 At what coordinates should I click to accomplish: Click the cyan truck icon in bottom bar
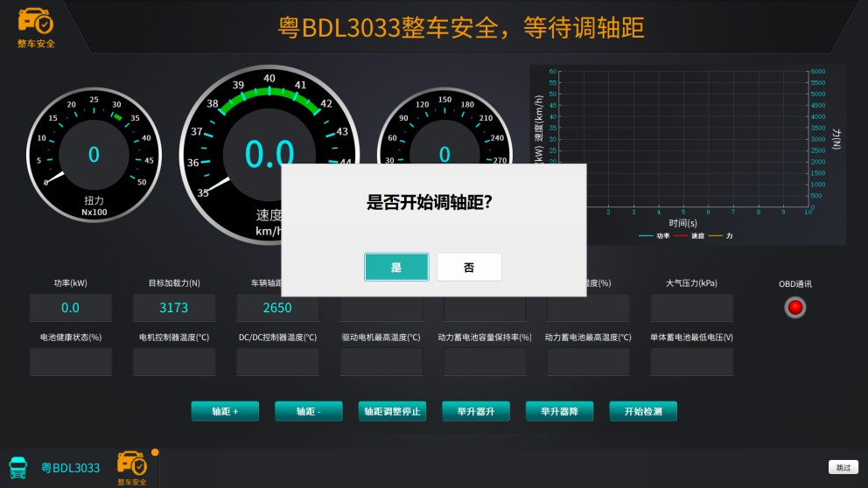pos(17,468)
